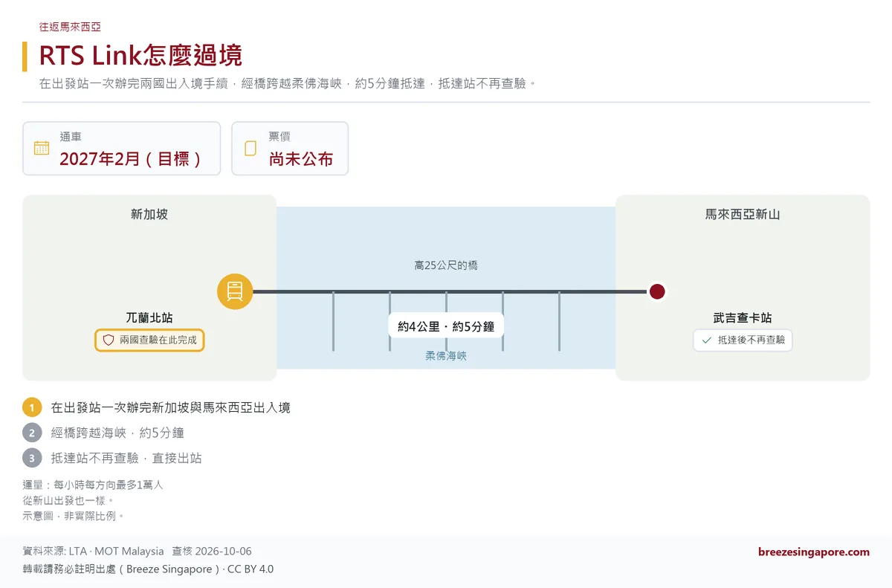Click the grey step 3 circle

[32, 458]
